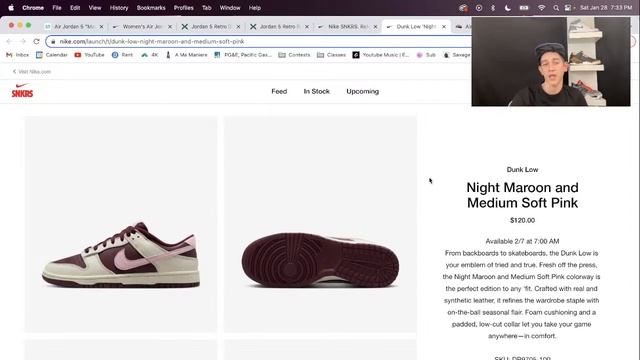Viewport: 640px width, 360px height.
Task: Click the $120.00 price text
Action: click(522, 220)
